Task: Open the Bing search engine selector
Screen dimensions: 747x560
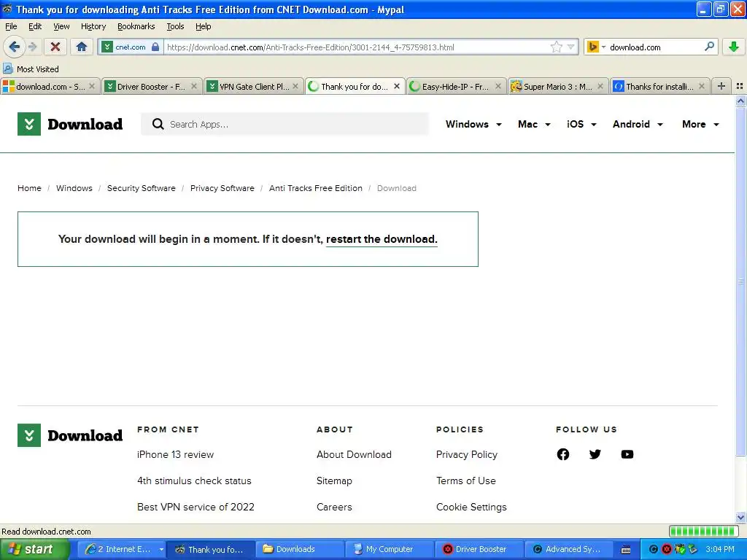Action: click(x=595, y=47)
